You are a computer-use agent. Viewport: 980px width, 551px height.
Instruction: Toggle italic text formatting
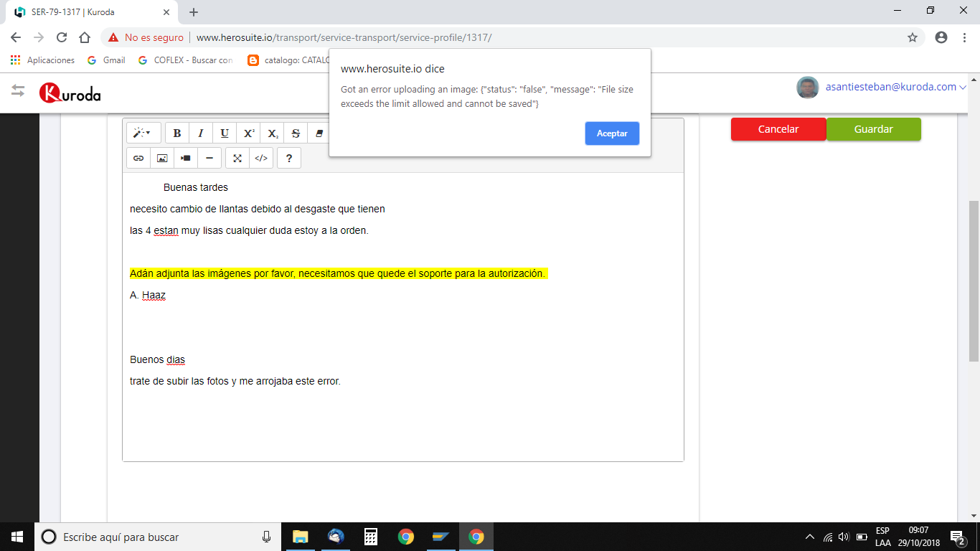point(201,133)
